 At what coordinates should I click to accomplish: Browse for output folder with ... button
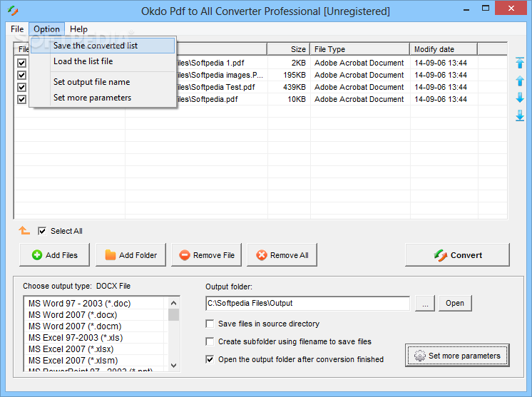pos(425,303)
